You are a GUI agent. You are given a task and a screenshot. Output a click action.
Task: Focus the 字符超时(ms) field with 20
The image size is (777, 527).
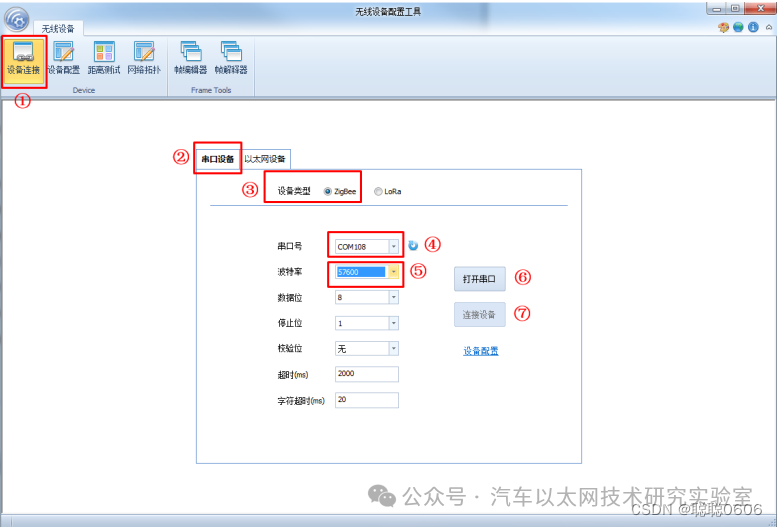tap(367, 400)
